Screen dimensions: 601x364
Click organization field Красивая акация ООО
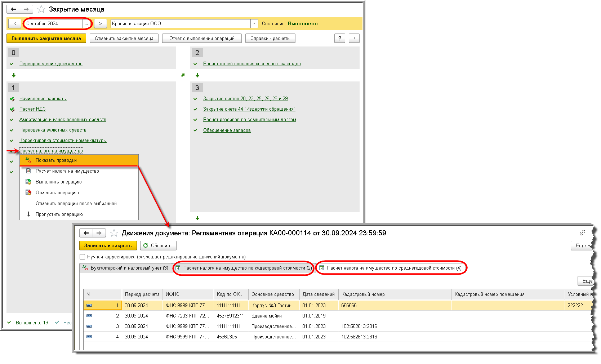tap(181, 23)
